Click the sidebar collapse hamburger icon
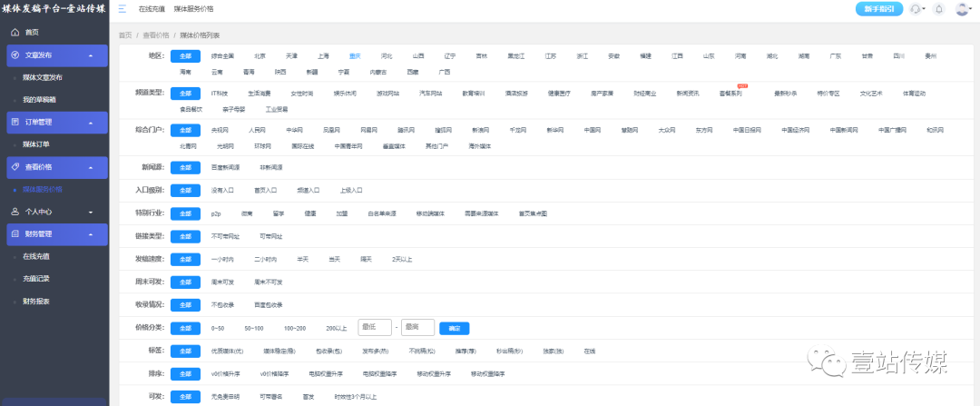Screen dimensions: 980x406 122,9
